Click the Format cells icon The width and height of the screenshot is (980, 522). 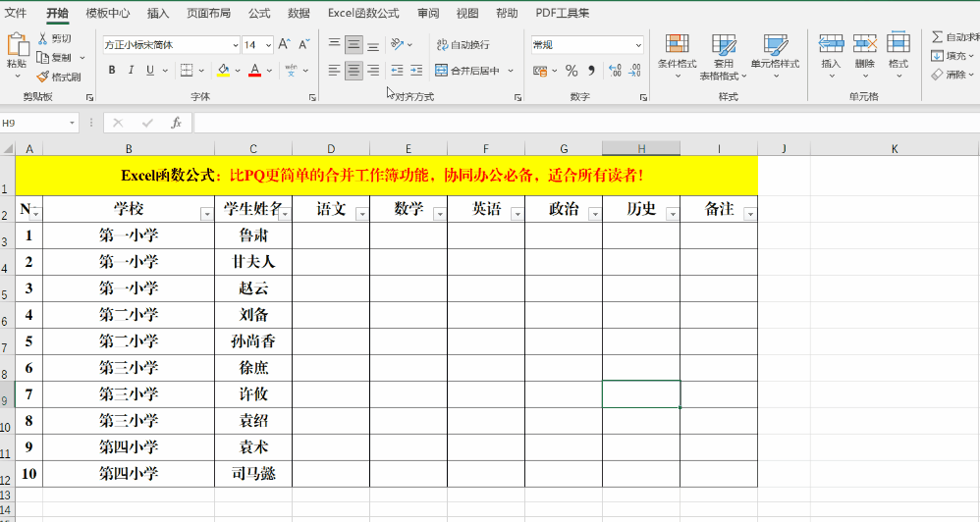pos(898,42)
